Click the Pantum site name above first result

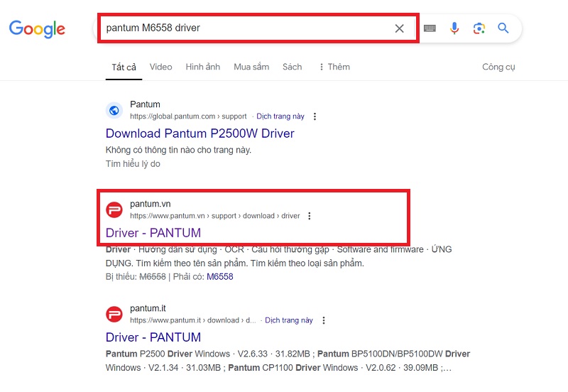(145, 104)
